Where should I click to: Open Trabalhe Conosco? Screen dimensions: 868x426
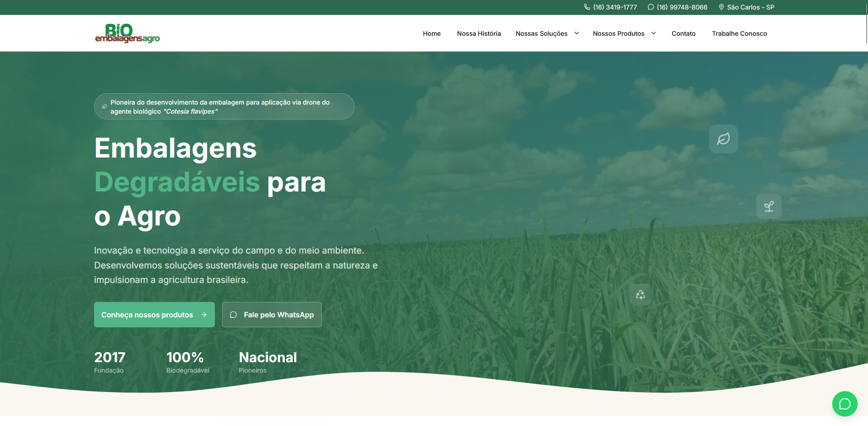(x=739, y=34)
